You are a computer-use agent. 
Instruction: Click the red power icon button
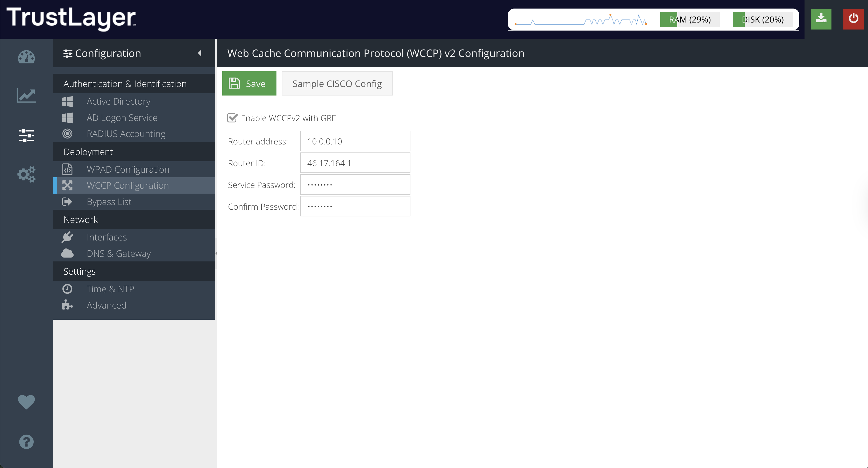pyautogui.click(x=853, y=19)
